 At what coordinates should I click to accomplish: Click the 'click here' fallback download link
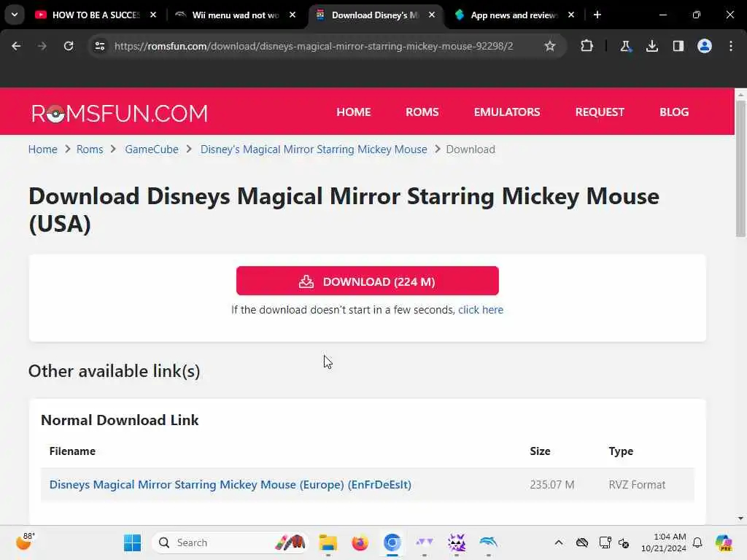point(481,310)
